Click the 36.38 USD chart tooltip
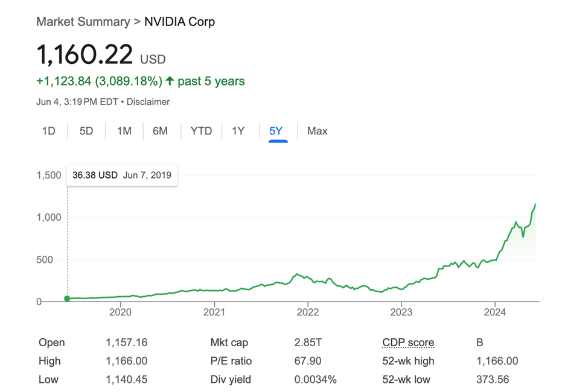Viewport: 565px width, 392px height. [122, 175]
